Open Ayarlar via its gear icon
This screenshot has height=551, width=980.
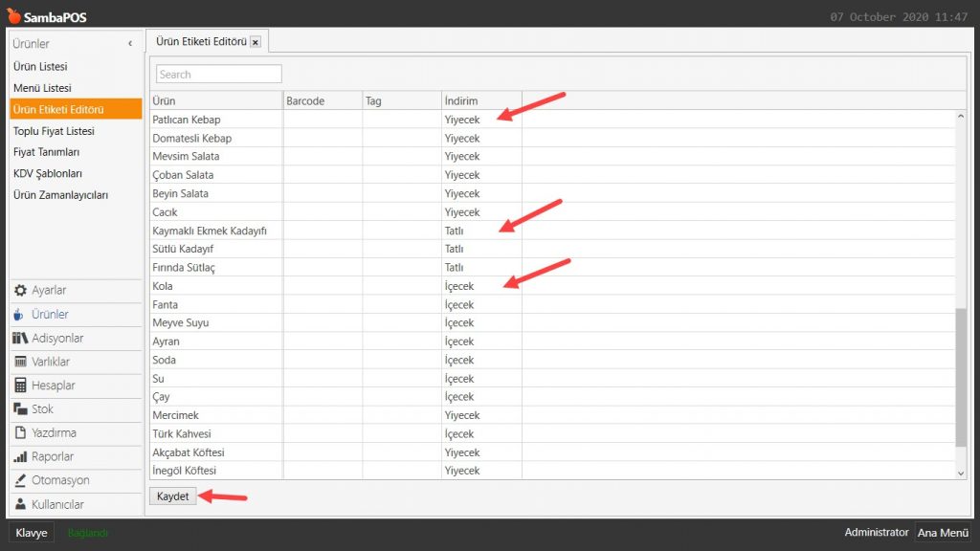point(20,291)
